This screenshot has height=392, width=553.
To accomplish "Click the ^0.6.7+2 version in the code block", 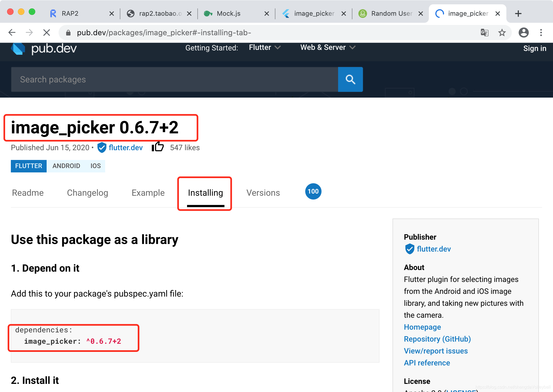I will click(104, 341).
